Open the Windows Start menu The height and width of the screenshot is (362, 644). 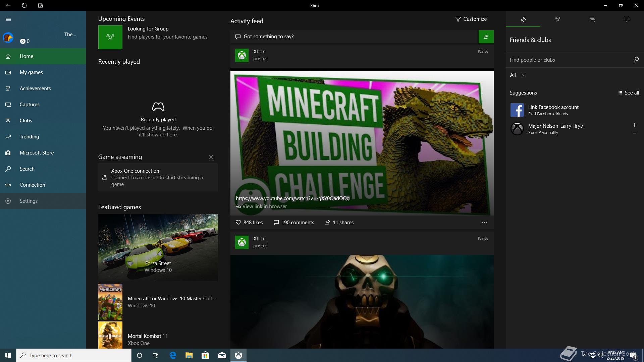click(8, 355)
